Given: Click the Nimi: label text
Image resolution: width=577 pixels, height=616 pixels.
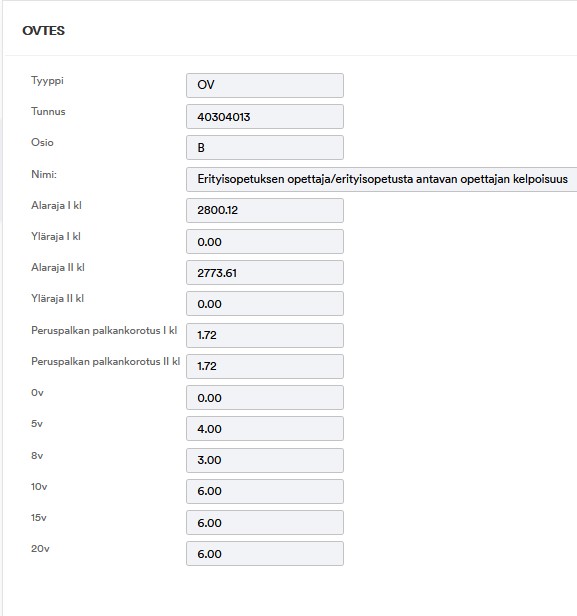Looking at the screenshot, I should (x=44, y=174).
